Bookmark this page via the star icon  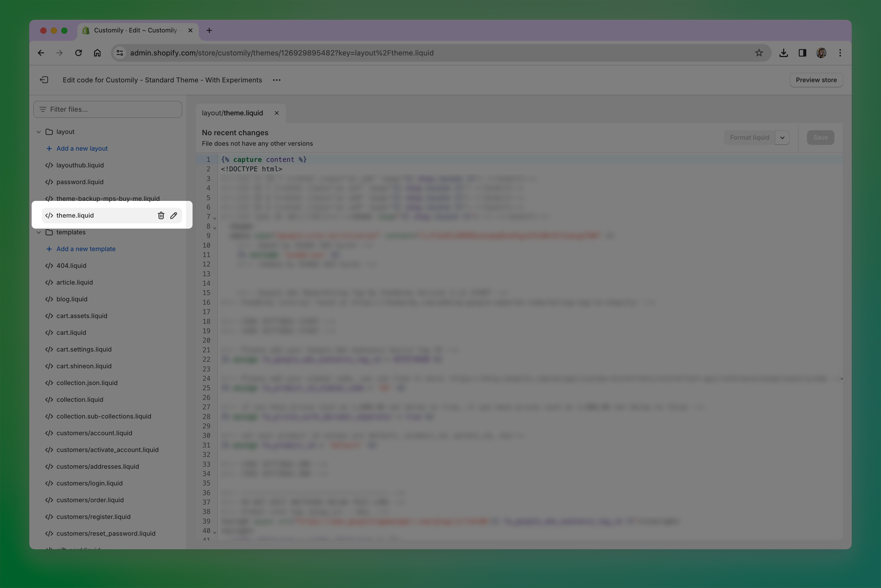click(759, 53)
